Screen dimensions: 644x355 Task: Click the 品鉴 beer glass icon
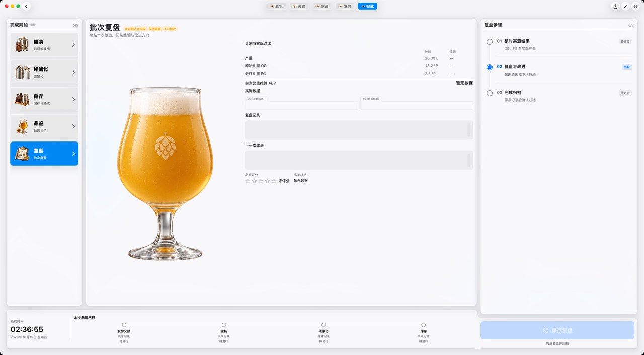point(22,127)
